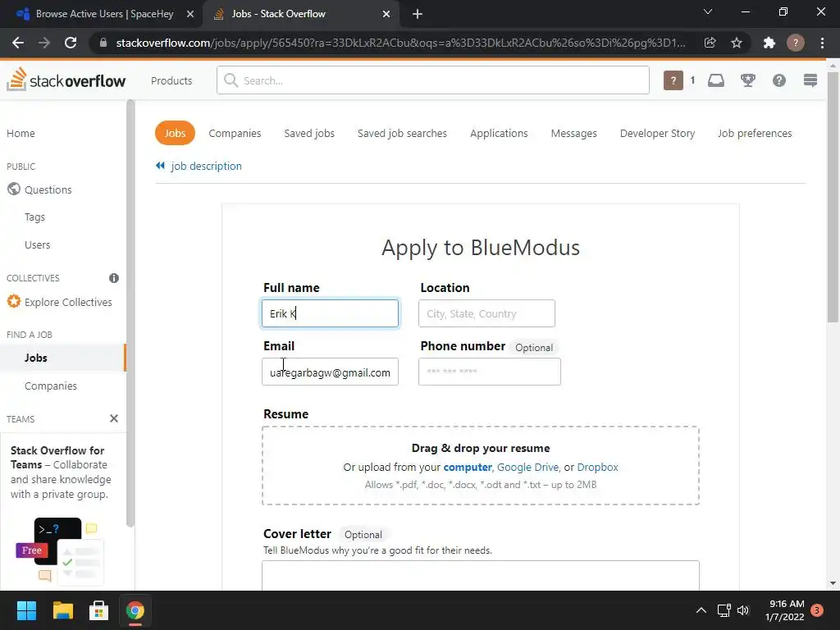Click Home in the left sidebar

coord(21,133)
